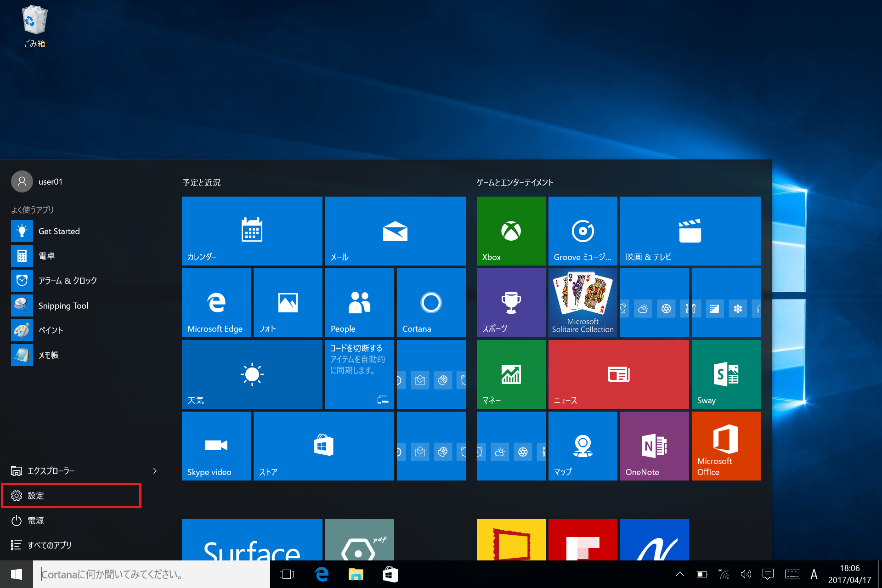Open the Sports (スポーツ) tile

click(511, 302)
